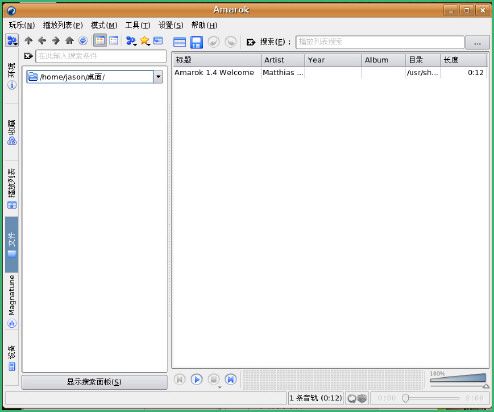Open the first menu in the menu bar
Image resolution: width=494 pixels, height=412 pixels.
click(22, 25)
